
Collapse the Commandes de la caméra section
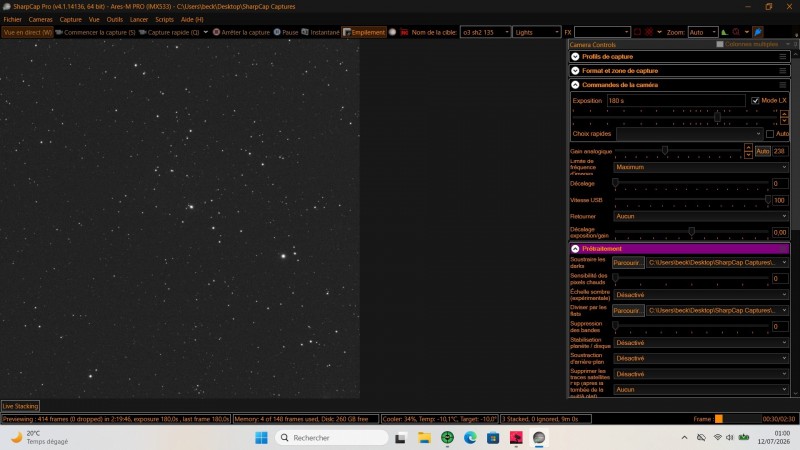pyautogui.click(x=576, y=85)
